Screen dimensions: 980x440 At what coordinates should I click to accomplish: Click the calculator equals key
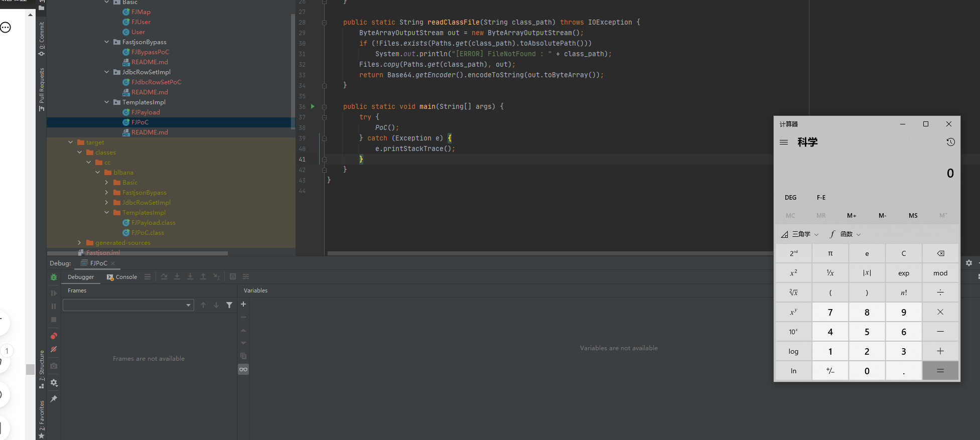pos(940,371)
